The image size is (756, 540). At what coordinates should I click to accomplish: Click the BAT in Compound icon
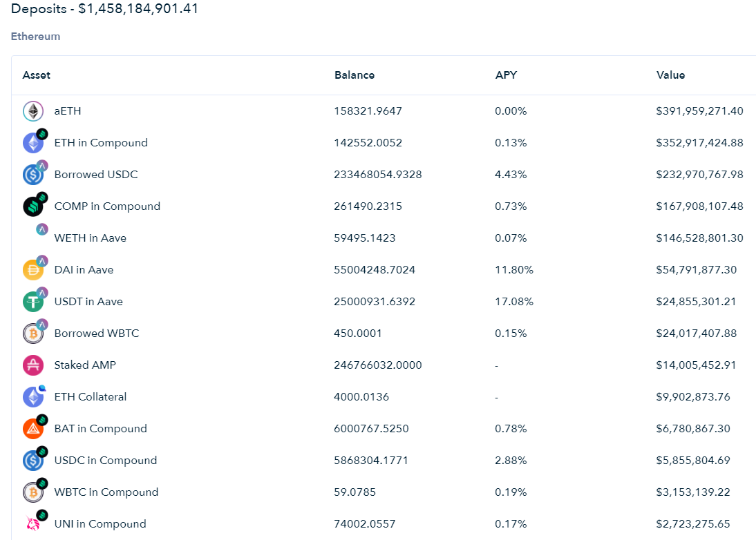(x=33, y=429)
